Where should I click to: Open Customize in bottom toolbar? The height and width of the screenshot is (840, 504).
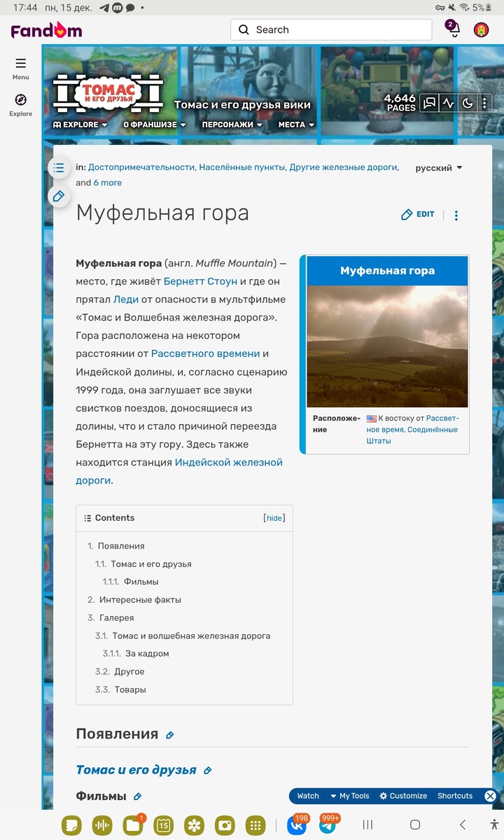(403, 796)
